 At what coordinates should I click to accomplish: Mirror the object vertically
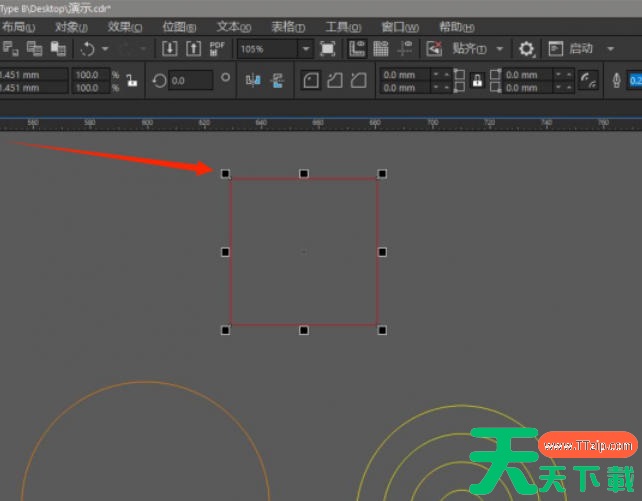pos(277,80)
